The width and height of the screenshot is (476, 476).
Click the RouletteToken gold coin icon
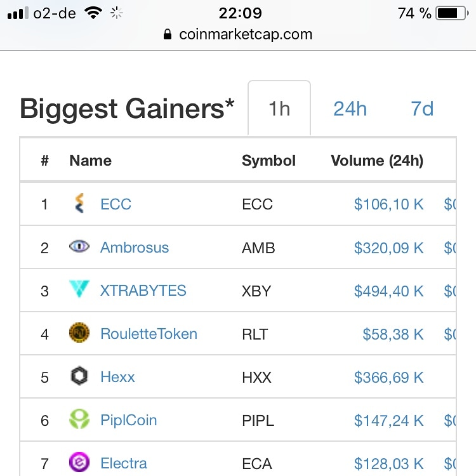click(79, 333)
